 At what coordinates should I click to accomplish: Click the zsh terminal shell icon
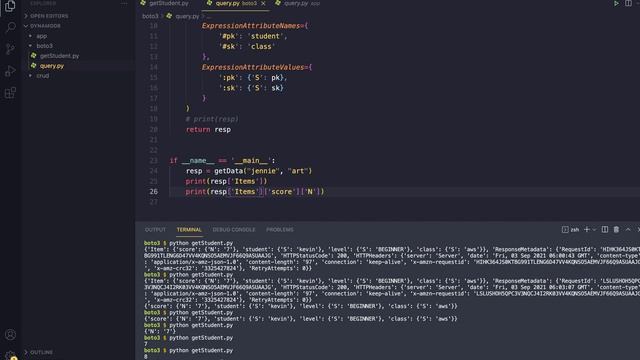565,230
